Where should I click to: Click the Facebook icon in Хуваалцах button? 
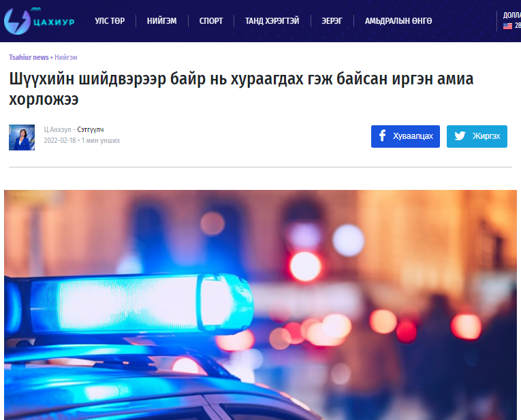pyautogui.click(x=383, y=135)
